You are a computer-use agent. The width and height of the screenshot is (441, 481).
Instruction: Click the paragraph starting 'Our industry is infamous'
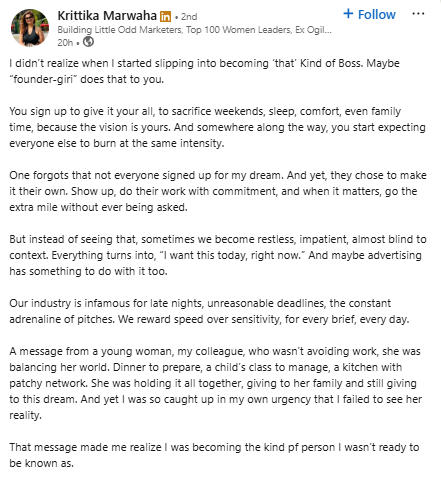[209, 311]
